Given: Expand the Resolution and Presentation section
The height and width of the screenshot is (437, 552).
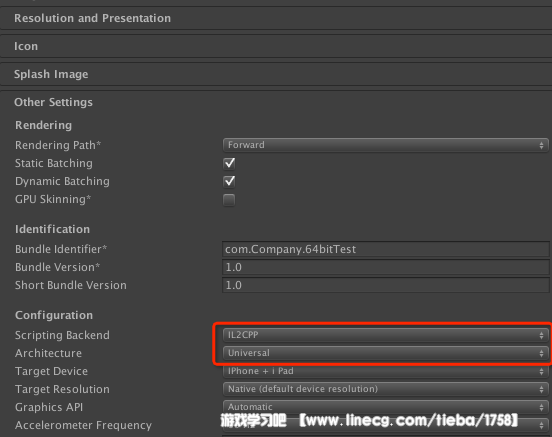Looking at the screenshot, I should click(x=276, y=18).
